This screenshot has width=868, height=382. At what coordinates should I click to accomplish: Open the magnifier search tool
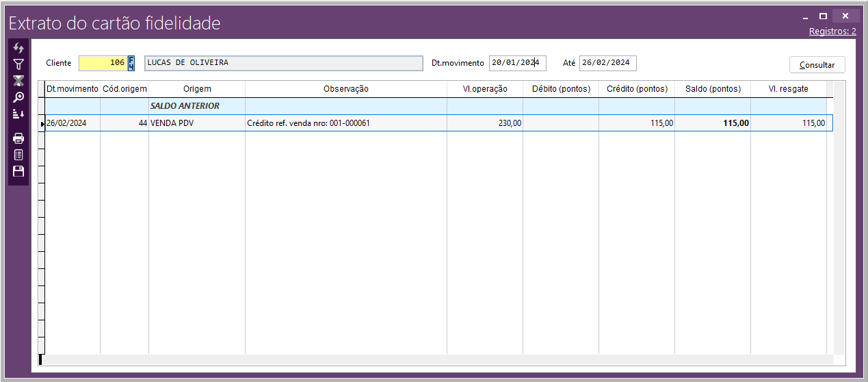point(18,97)
